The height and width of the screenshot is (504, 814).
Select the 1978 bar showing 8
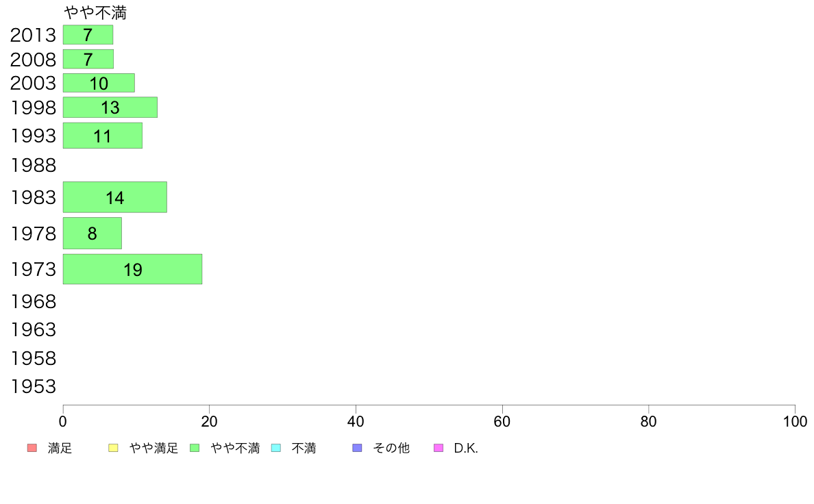point(92,233)
